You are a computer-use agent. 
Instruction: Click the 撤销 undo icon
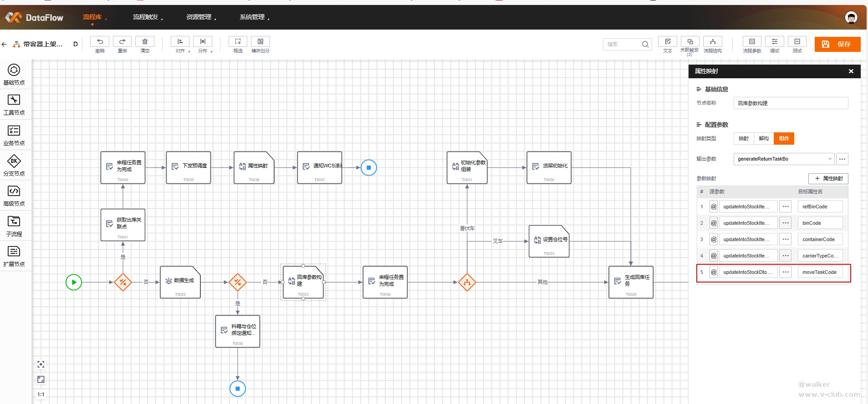[100, 41]
